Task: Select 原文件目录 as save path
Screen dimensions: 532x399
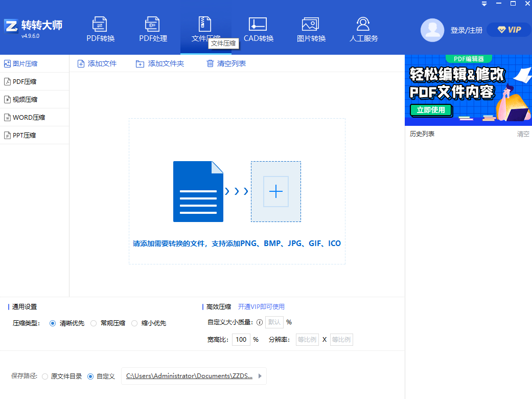Action: pyautogui.click(x=45, y=375)
